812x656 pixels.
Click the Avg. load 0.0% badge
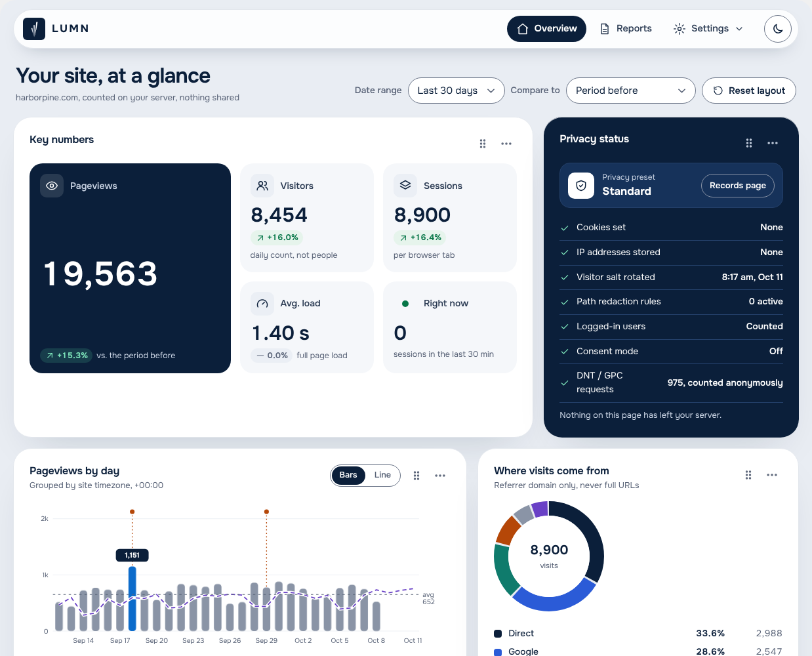(x=271, y=356)
